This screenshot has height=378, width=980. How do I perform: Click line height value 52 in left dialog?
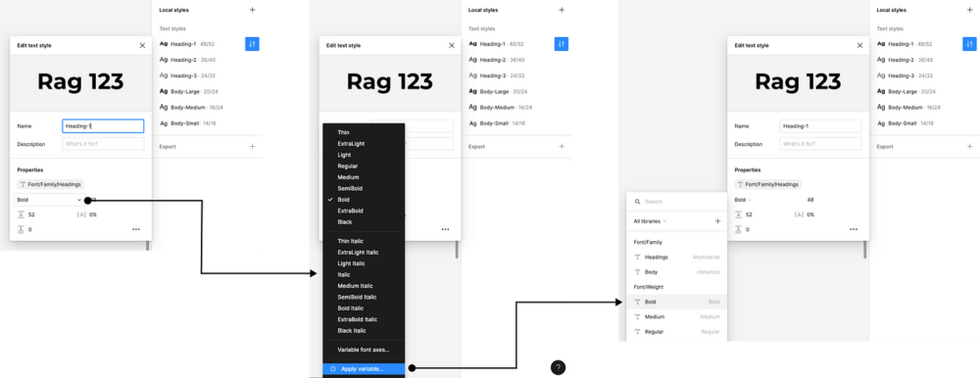click(x=31, y=214)
